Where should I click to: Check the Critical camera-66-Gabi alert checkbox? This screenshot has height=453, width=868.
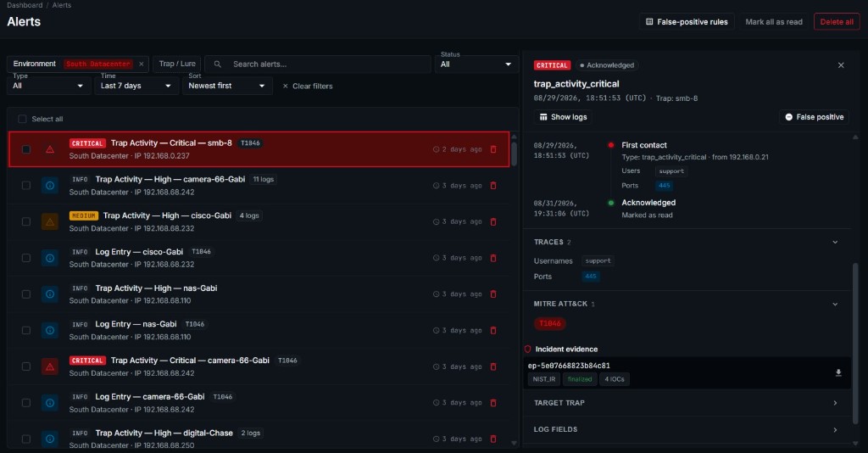pos(26,366)
